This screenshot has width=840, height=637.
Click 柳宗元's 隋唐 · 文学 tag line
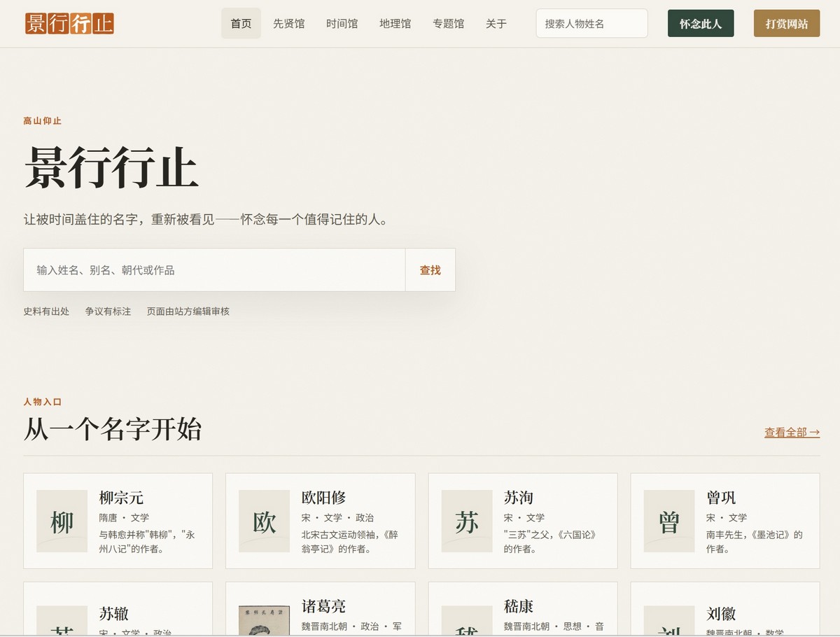pyautogui.click(x=124, y=518)
